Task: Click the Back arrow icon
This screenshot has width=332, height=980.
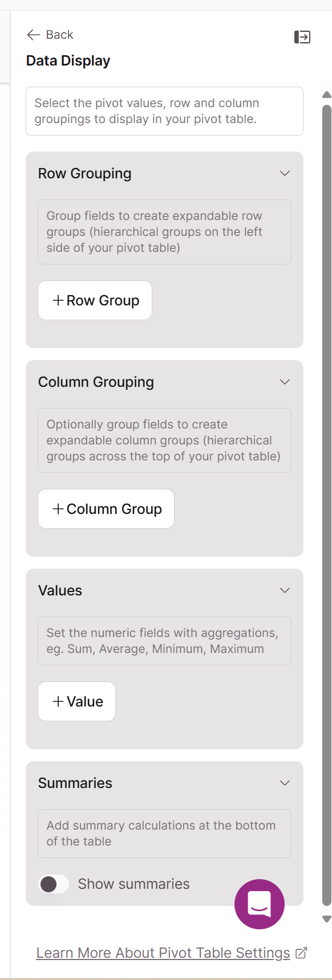Action: [x=33, y=35]
